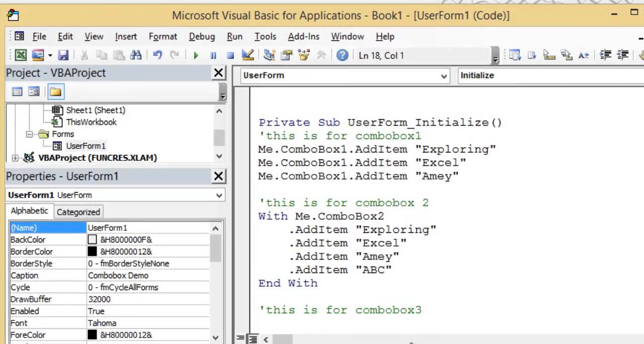Viewport: 644px width, 344px height.
Task: Close the Project - VBAProject panel
Action: (218, 73)
